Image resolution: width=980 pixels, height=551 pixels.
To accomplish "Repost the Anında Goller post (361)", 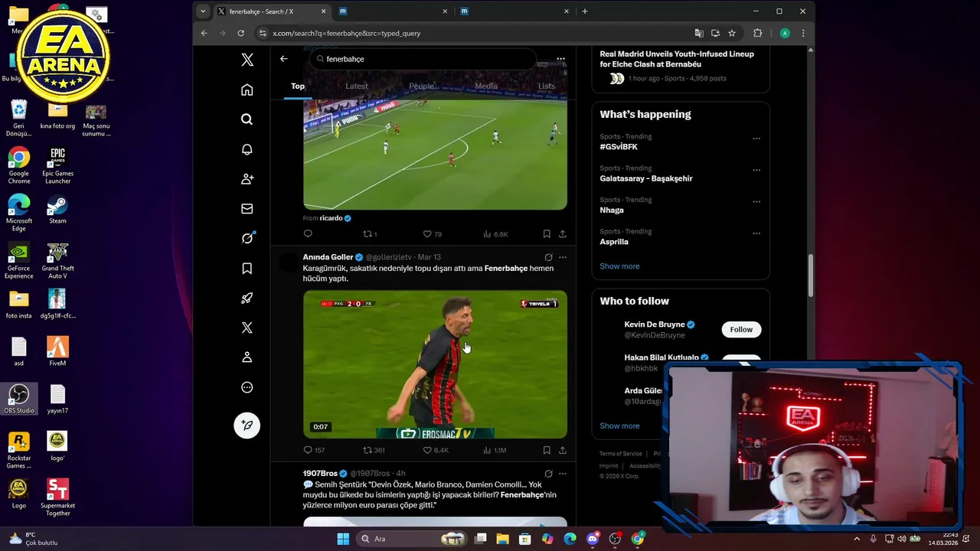I will pos(373,450).
